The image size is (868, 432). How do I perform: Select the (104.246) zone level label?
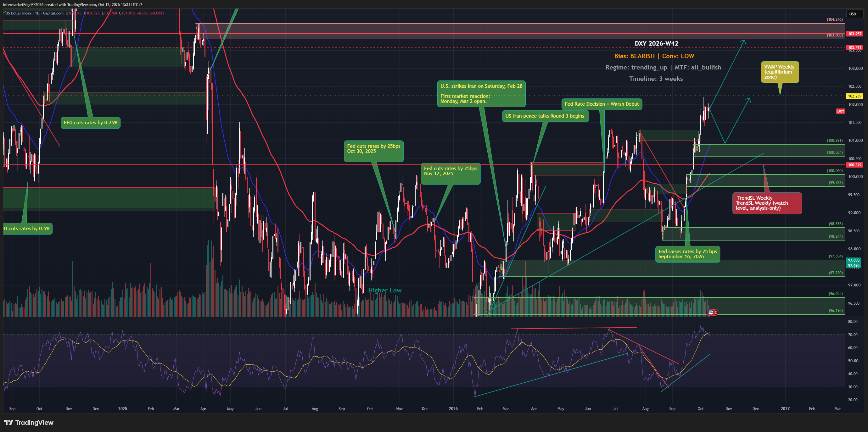834,19
